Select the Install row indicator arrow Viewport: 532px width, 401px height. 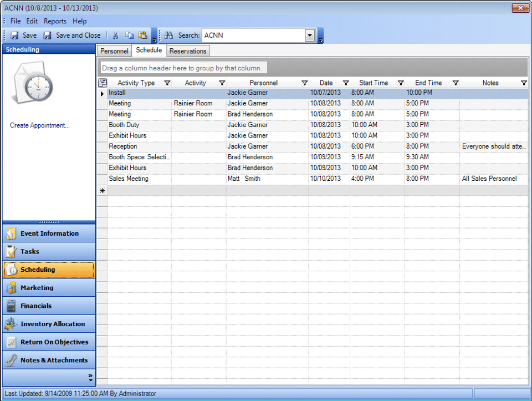tap(102, 93)
